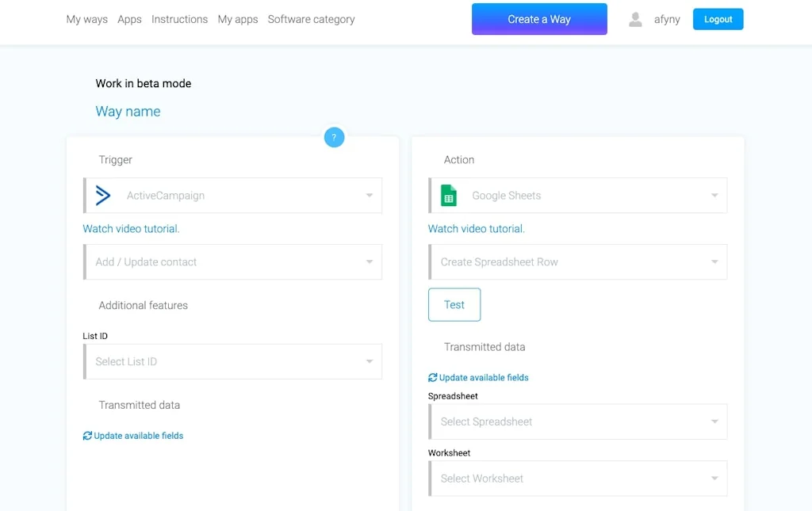Open the Software category menu
Image resolution: width=812 pixels, height=511 pixels.
pyautogui.click(x=311, y=20)
